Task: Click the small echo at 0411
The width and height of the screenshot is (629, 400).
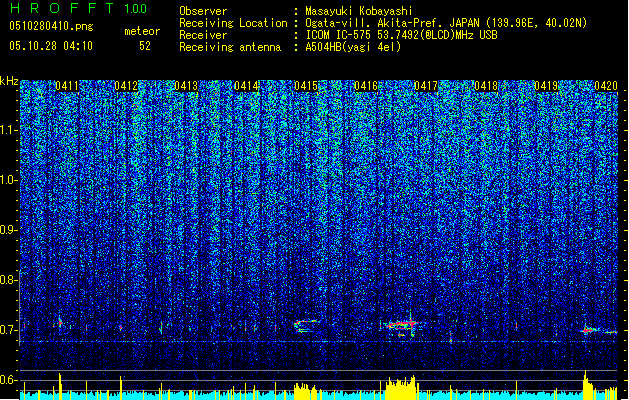Action: pyautogui.click(x=60, y=322)
